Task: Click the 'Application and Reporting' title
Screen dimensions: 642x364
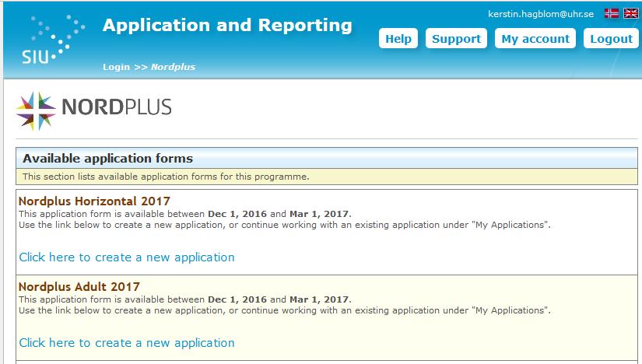Action: point(227,25)
